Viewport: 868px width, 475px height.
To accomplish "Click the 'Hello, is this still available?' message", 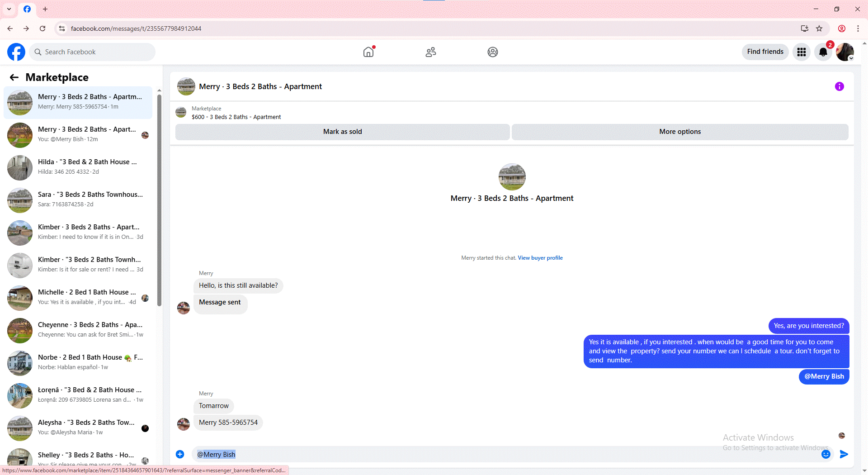I will (x=238, y=285).
